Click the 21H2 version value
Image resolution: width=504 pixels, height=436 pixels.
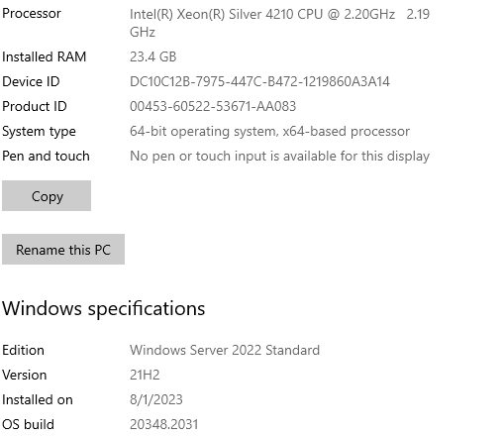pos(145,375)
